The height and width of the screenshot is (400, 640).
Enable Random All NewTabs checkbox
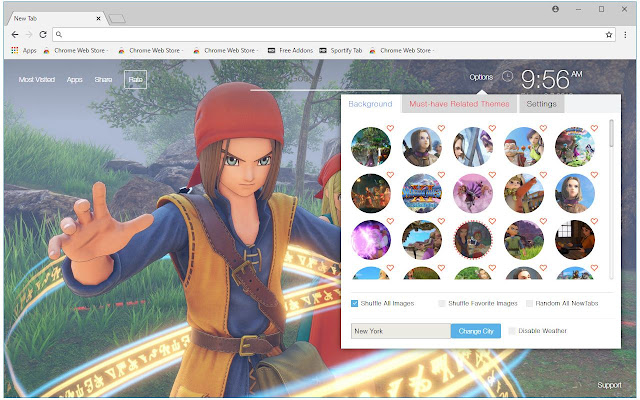[529, 303]
